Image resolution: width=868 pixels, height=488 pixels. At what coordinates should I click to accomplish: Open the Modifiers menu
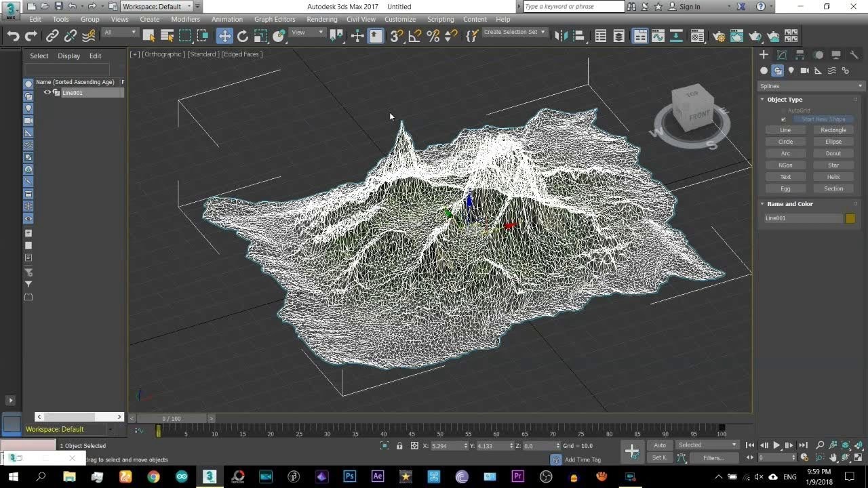click(185, 20)
